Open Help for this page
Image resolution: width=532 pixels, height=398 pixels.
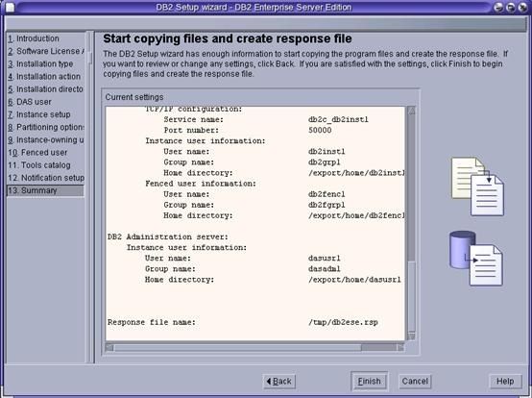coord(505,382)
